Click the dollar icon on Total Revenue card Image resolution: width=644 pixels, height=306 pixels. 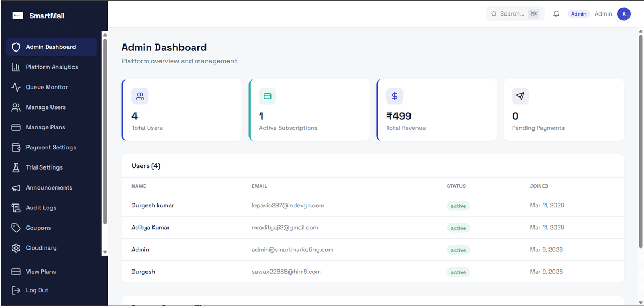click(394, 96)
